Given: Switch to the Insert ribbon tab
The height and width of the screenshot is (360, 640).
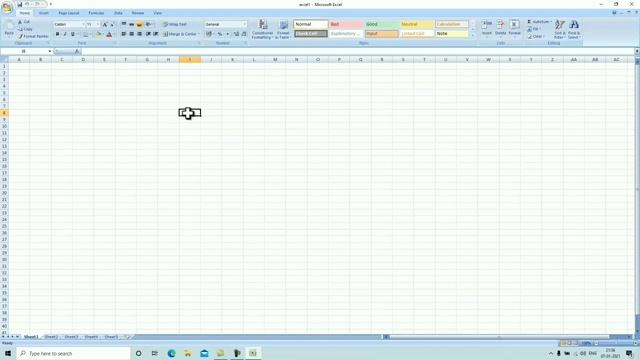Looking at the screenshot, I should (x=43, y=13).
